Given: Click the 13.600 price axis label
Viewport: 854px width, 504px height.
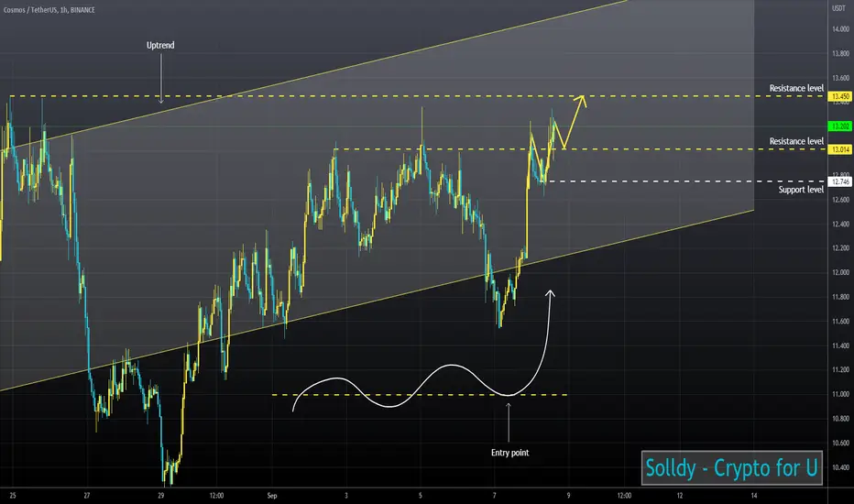Looking at the screenshot, I should [x=840, y=78].
